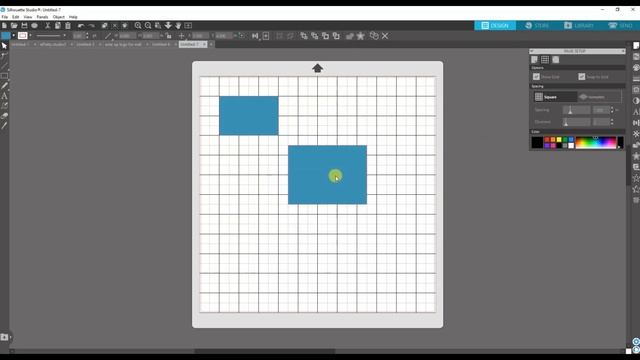The width and height of the screenshot is (640, 360).
Task: Open the Library panel folder icon at bottom left
Action: pos(4,337)
